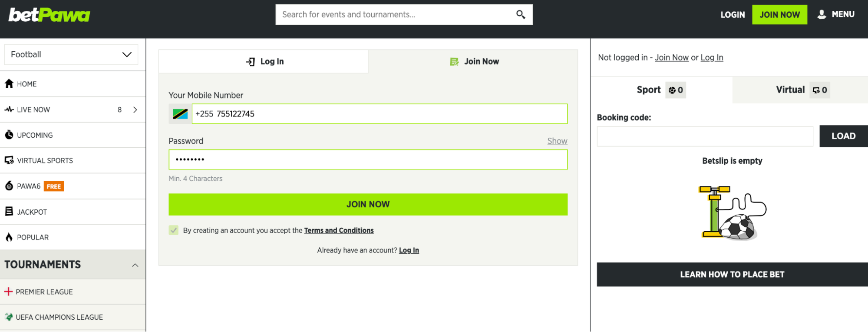
Task: Switch to the Log In tab
Action: pos(264,62)
